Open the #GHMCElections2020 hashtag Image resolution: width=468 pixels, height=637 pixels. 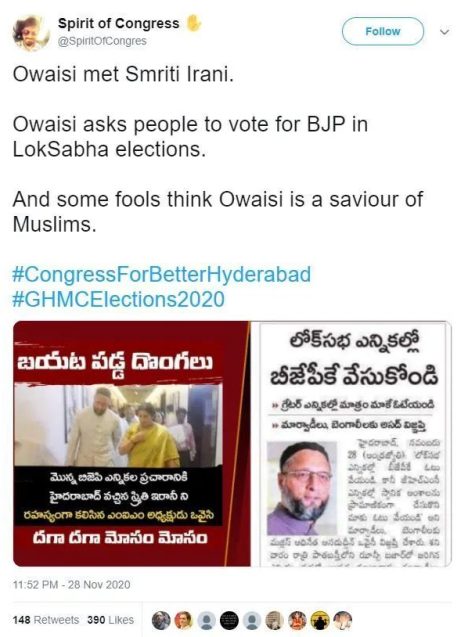coord(118,299)
